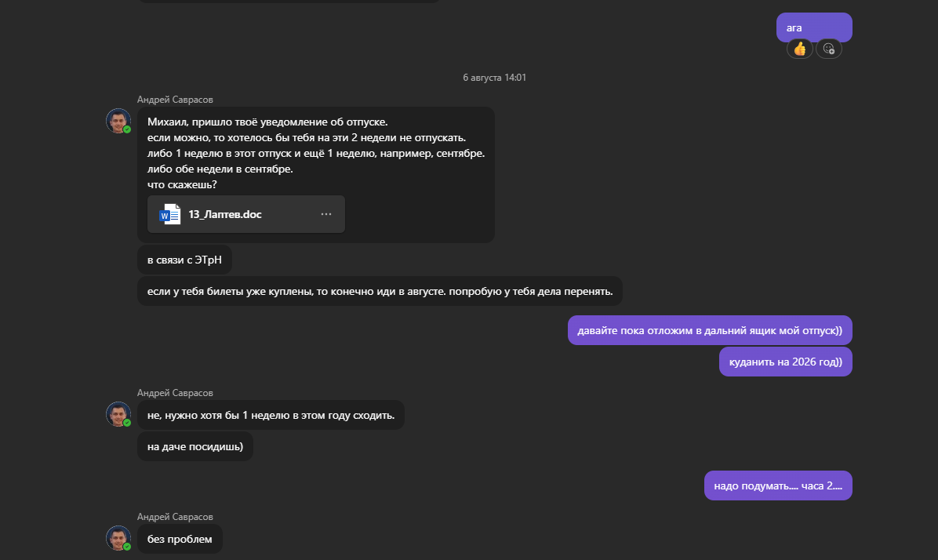Screen dimensions: 938x560
Task: Click sender name above "не, нужно хотя бы" message
Action: coord(175,393)
